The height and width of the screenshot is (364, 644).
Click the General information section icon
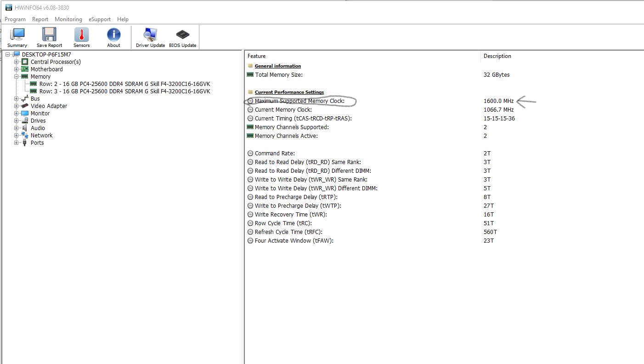coord(250,66)
